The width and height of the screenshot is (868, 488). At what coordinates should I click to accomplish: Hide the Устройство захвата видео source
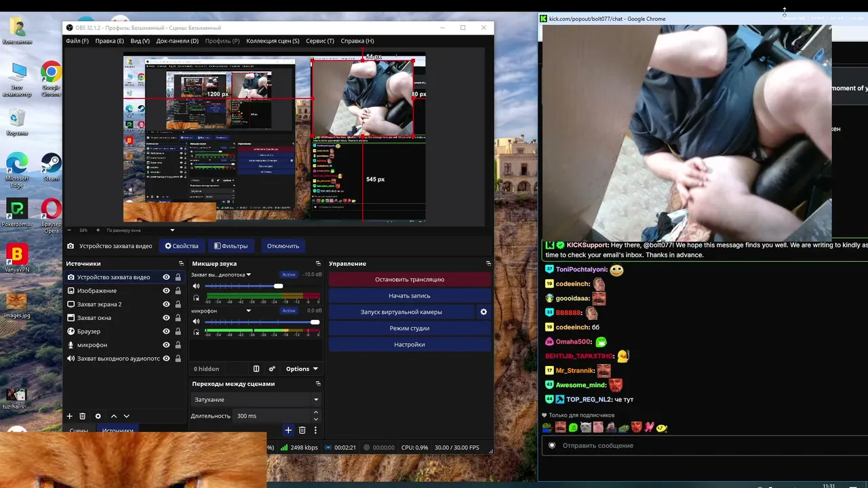166,277
